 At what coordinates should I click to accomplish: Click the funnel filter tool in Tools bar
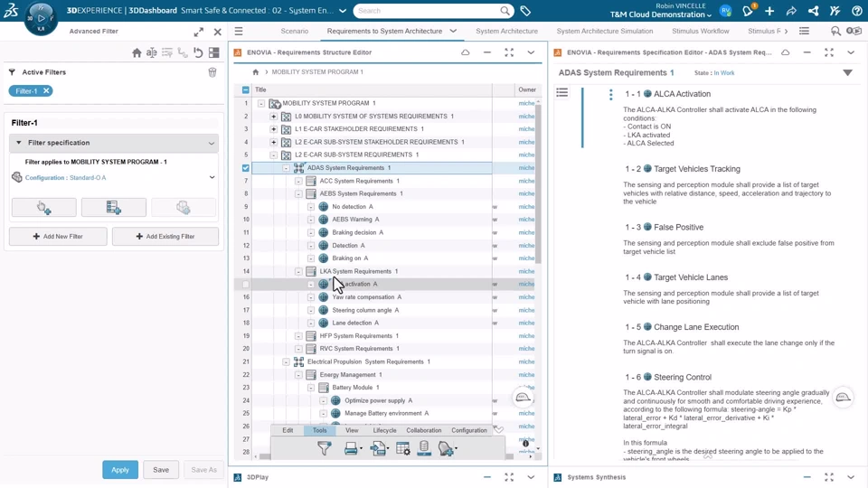click(325, 448)
